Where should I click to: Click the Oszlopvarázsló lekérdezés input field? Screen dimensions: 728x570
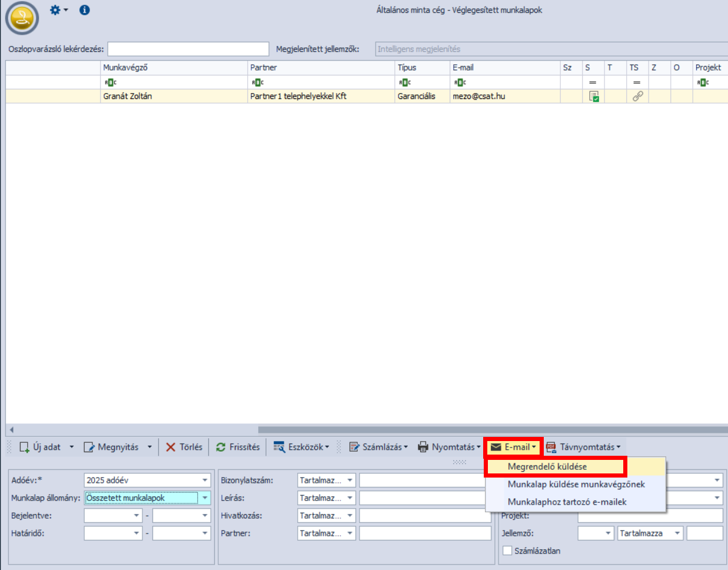[188, 49]
